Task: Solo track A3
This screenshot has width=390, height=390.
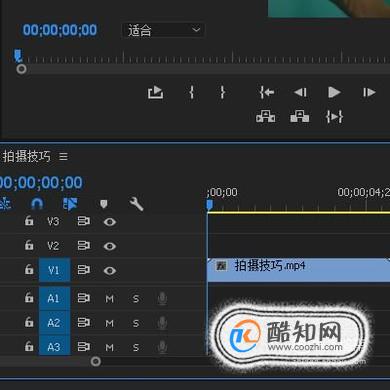Action: click(x=136, y=347)
